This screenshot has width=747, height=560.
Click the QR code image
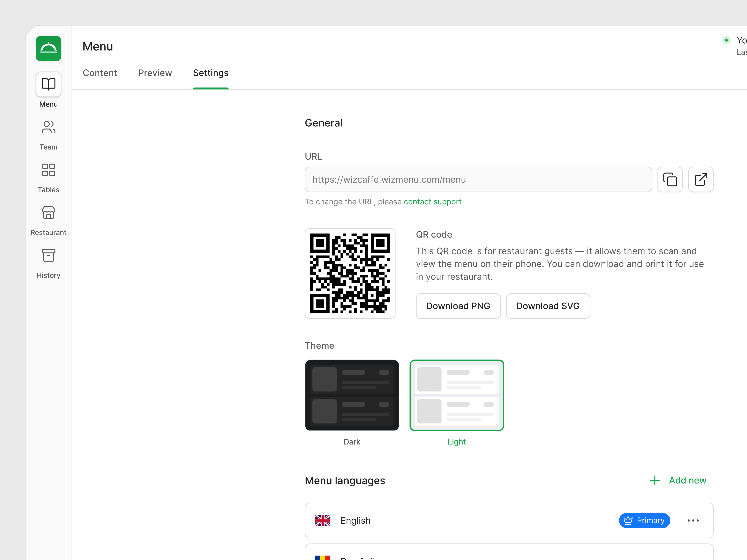tap(350, 273)
